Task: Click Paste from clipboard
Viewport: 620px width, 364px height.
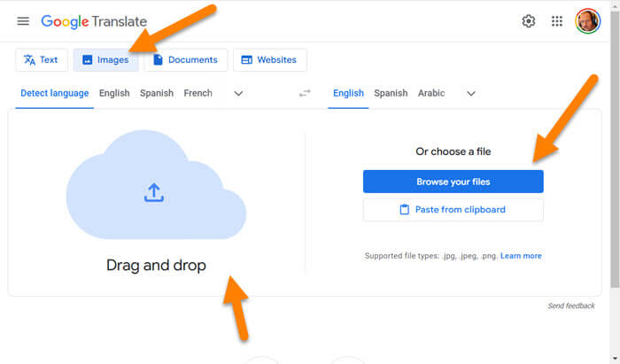Action: (x=453, y=210)
